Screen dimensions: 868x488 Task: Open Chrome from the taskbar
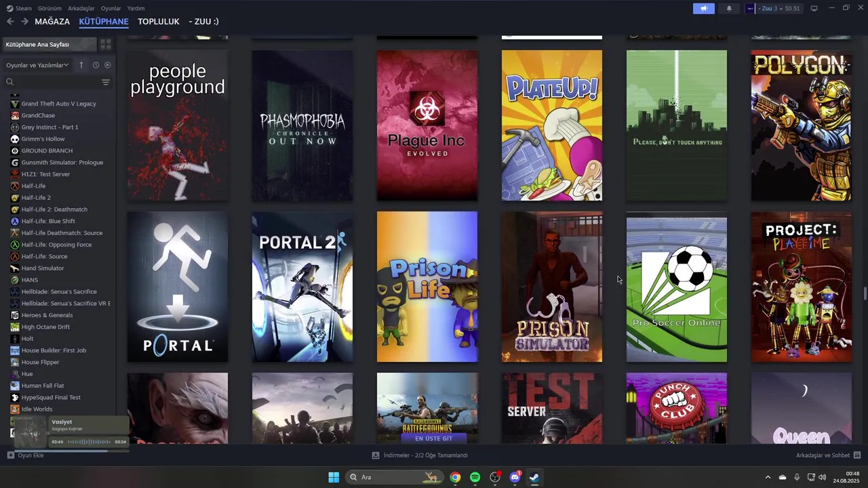455,477
